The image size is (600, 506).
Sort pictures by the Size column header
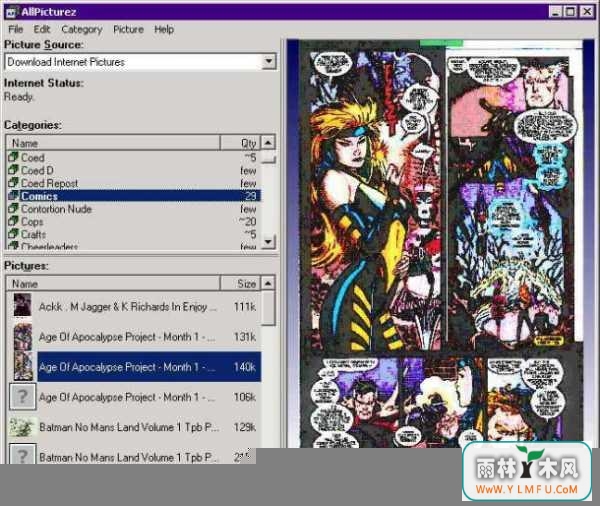[240, 284]
